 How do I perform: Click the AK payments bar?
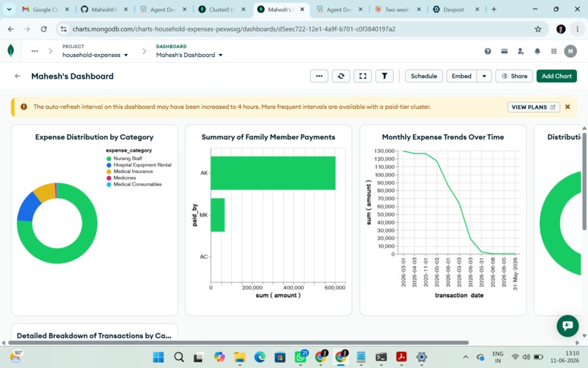pyautogui.click(x=273, y=173)
